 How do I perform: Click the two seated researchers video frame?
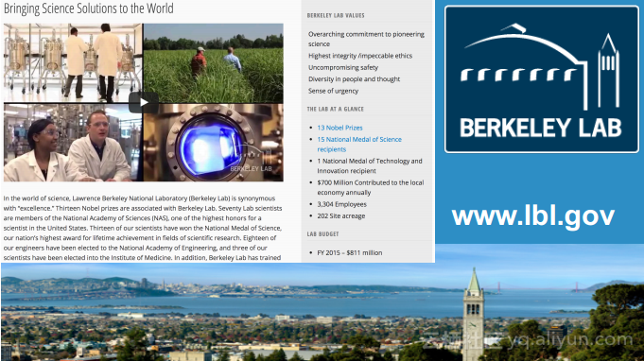(73, 143)
